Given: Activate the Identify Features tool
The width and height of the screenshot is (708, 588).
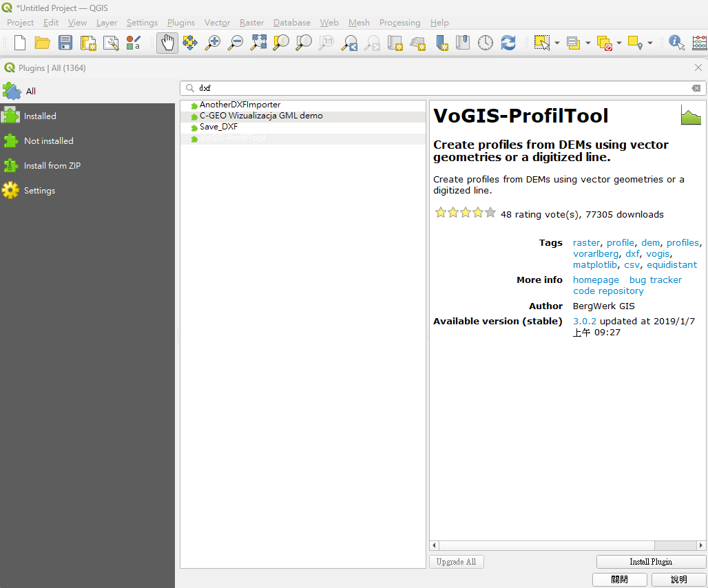Looking at the screenshot, I should (x=676, y=43).
